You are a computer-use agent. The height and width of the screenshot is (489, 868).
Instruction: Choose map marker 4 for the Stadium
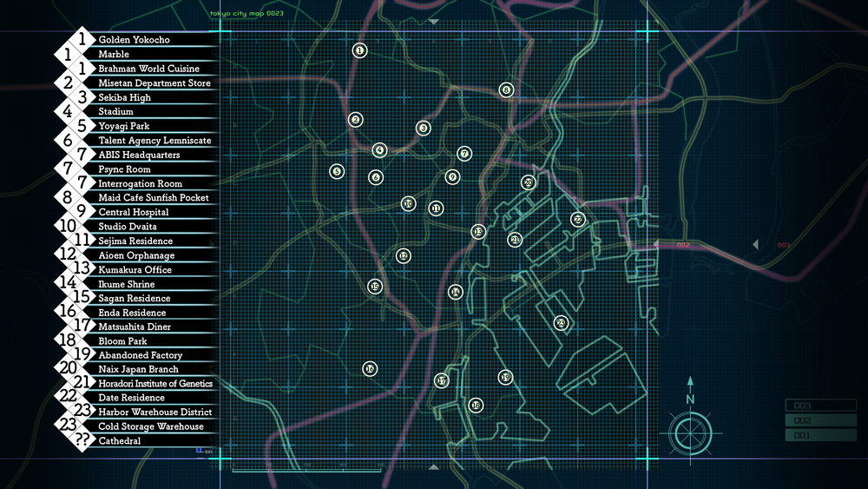point(379,150)
